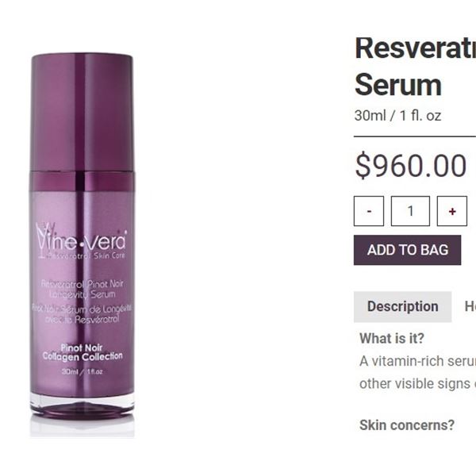Click the 30ml / 1 fl. oz size text under title
The height and width of the screenshot is (476, 476).
click(x=397, y=116)
